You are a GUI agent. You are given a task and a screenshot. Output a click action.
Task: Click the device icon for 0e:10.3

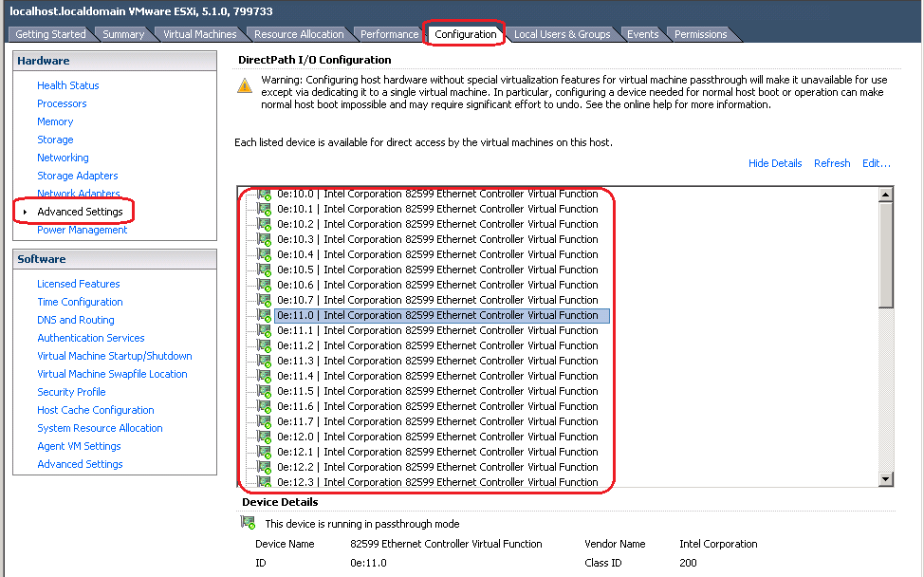[x=265, y=240]
